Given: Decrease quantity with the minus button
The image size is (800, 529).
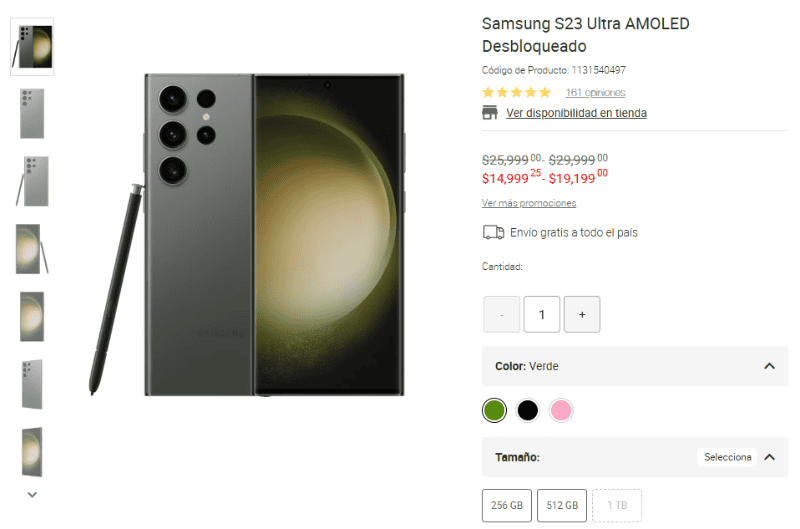Looking at the screenshot, I should click(502, 314).
